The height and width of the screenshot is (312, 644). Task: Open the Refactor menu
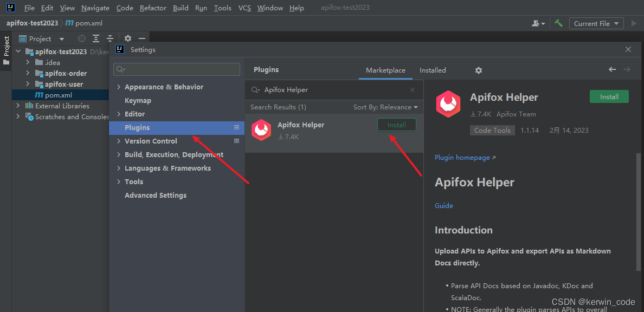pos(153,8)
